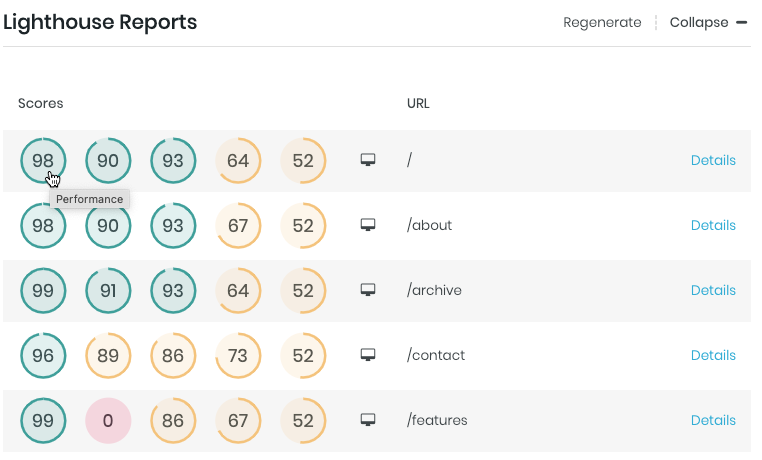Click the 99 performance score for /features
The height and width of the screenshot is (460, 762).
pyautogui.click(x=43, y=420)
